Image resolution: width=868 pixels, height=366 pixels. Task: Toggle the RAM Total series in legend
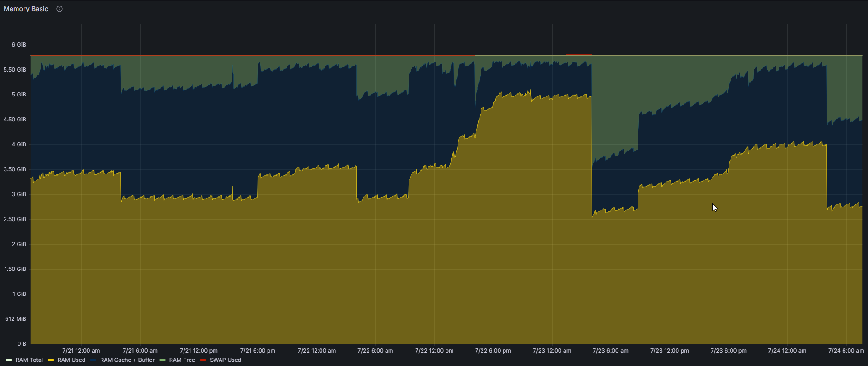(x=29, y=360)
